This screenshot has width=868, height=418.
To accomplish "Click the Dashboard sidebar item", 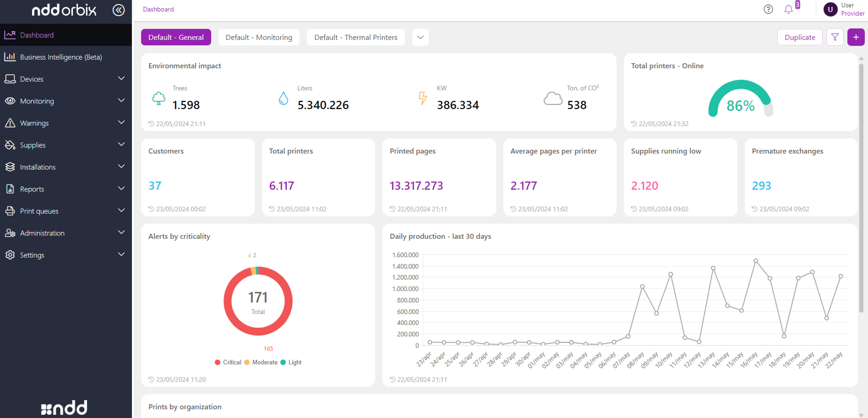I will 37,35.
